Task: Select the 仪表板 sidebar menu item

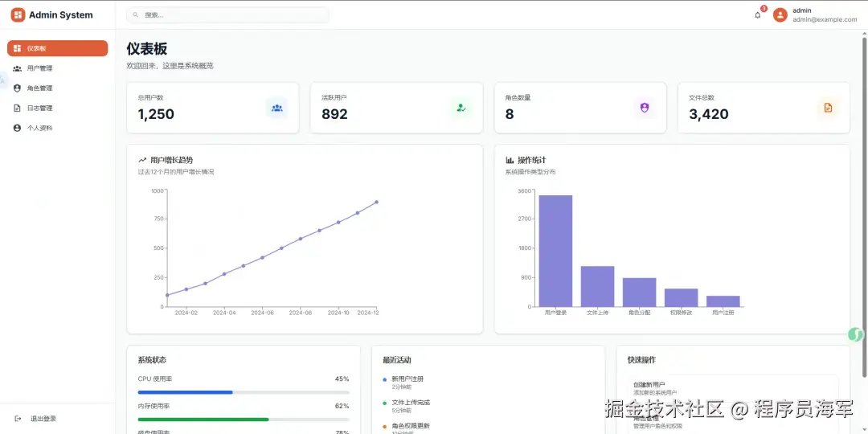Action: coord(58,48)
